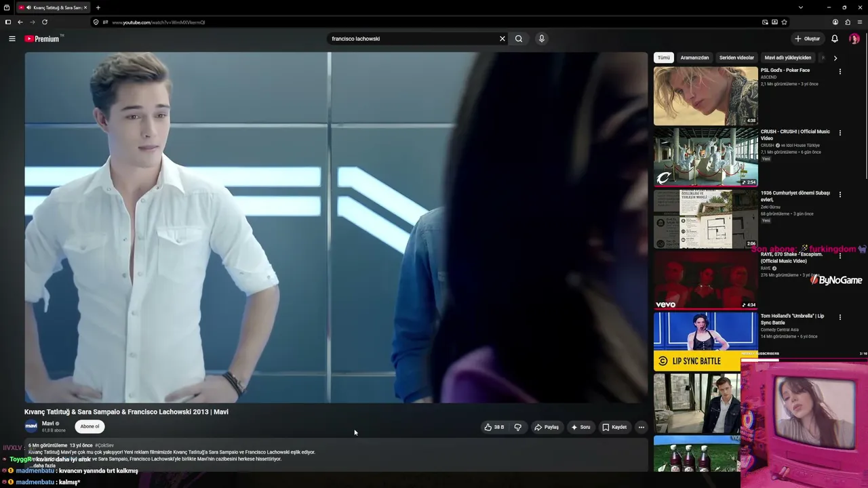
Task: Open browser extensions puzzle icon
Action: pyautogui.click(x=848, y=22)
